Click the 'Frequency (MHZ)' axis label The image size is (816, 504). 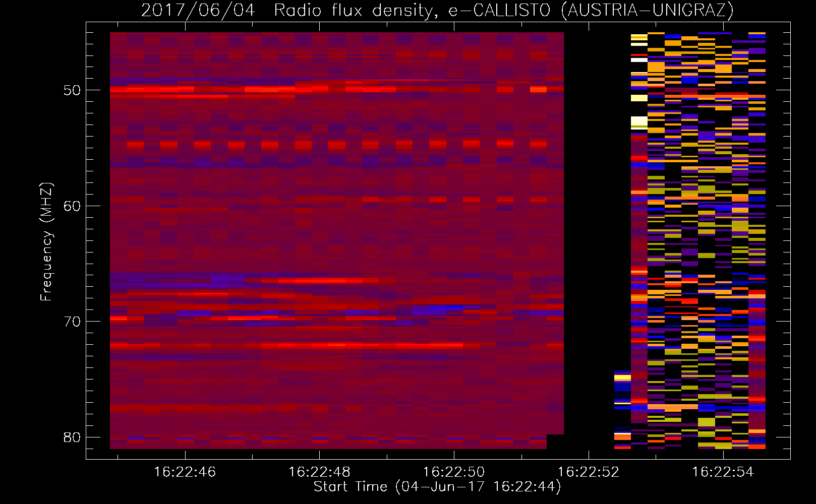[46, 242]
